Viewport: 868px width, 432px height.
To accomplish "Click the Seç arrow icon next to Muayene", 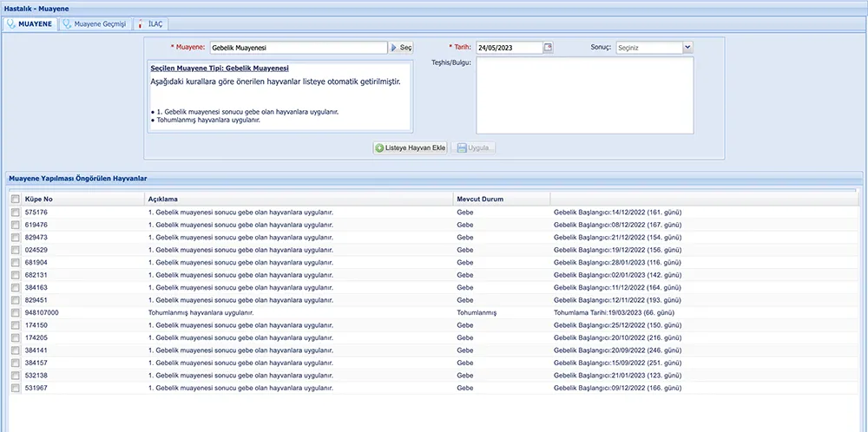I will point(393,48).
